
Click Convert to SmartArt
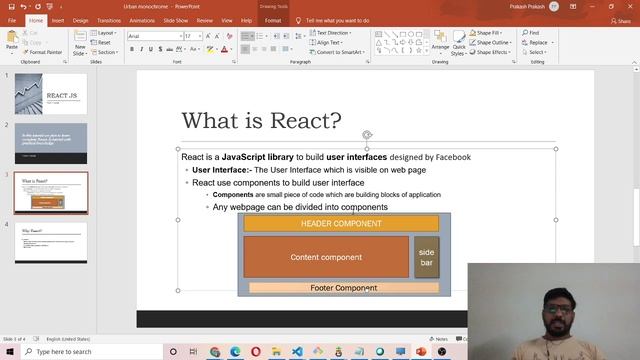pyautogui.click(x=337, y=52)
